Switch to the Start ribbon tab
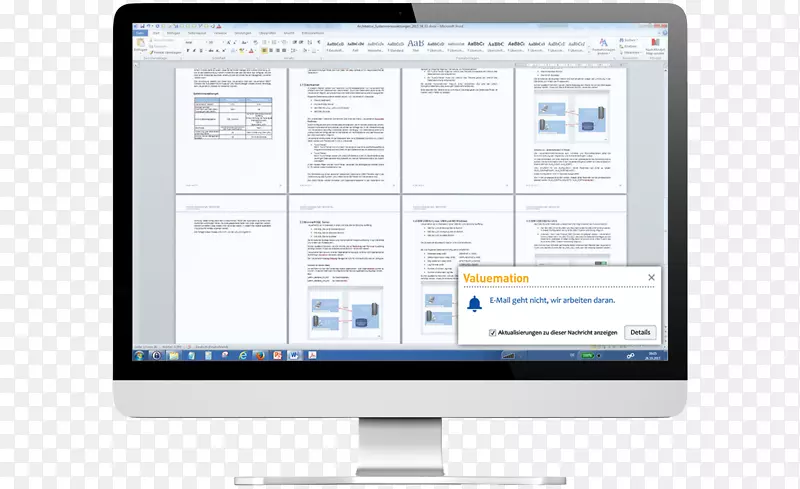 (156, 33)
